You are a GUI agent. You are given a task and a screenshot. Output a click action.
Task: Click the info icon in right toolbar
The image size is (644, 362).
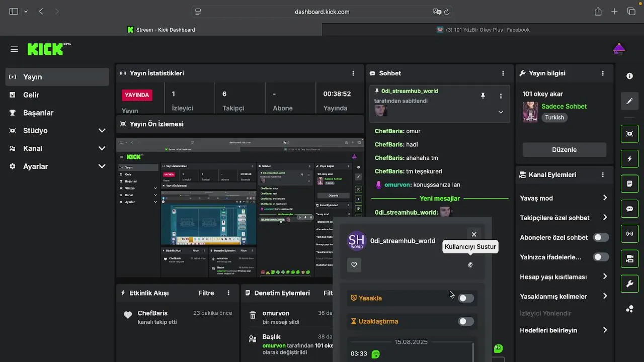tap(629, 76)
